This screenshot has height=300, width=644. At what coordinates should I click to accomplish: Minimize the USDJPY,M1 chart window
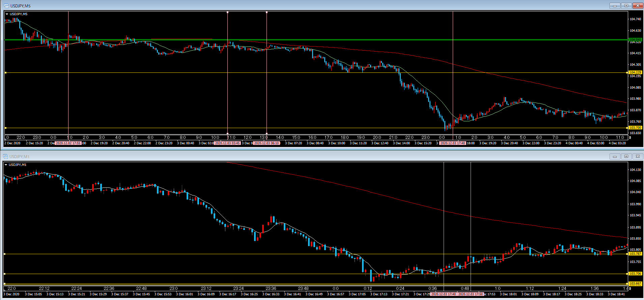(615, 156)
